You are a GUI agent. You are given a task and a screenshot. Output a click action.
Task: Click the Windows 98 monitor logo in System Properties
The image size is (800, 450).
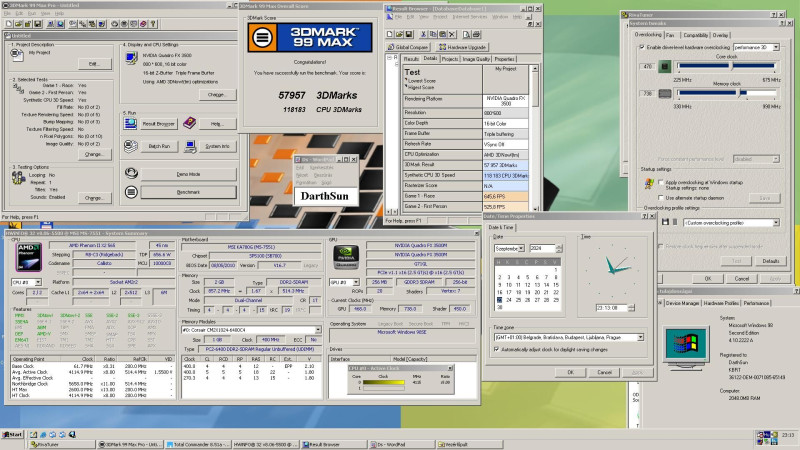tap(686, 347)
